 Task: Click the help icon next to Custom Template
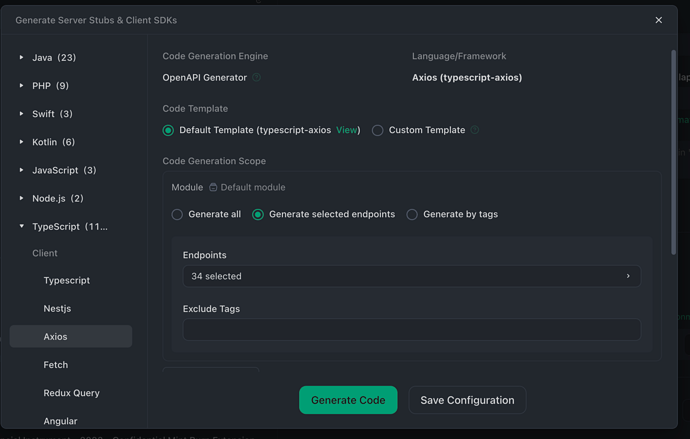475,131
